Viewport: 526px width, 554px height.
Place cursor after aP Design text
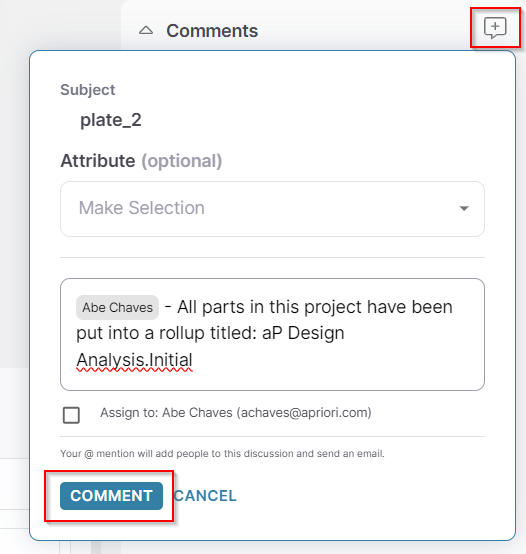coord(345,333)
